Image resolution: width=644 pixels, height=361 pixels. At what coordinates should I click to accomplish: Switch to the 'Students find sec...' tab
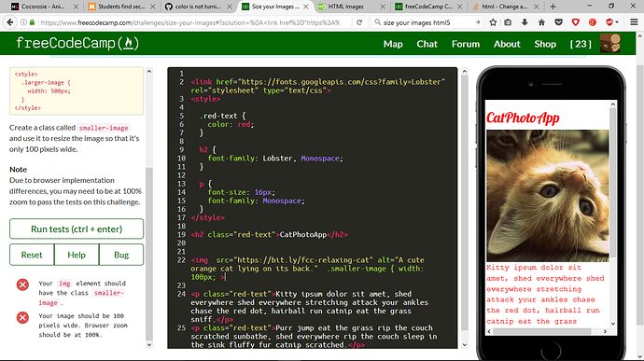tap(121, 7)
